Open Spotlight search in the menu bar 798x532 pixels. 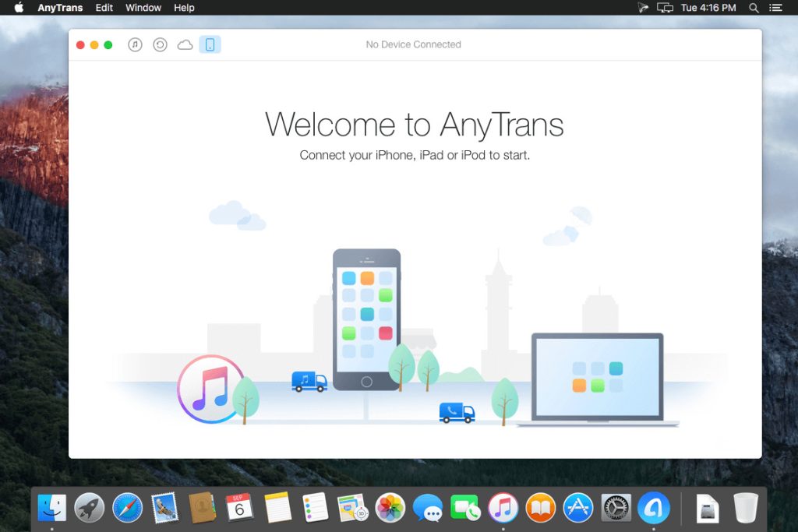(753, 8)
